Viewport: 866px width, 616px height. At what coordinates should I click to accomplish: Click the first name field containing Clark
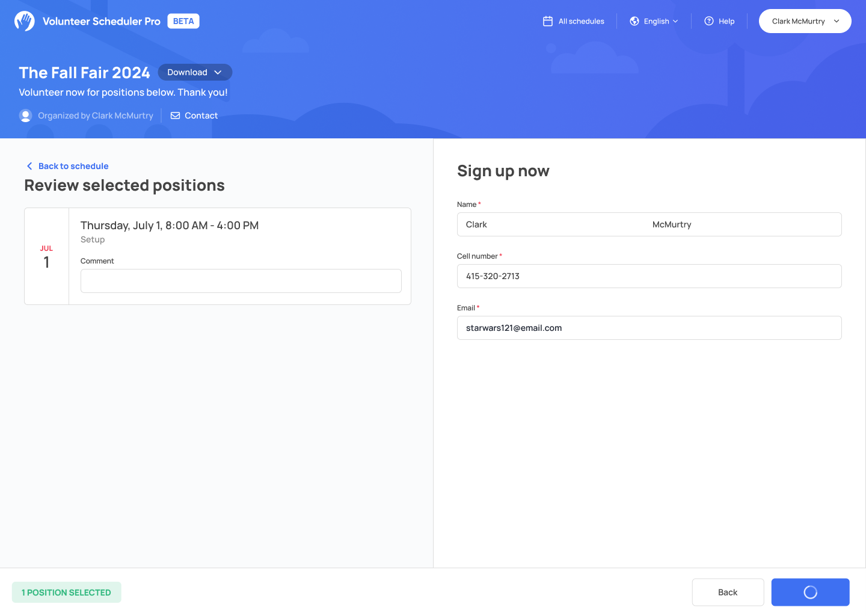(x=550, y=224)
